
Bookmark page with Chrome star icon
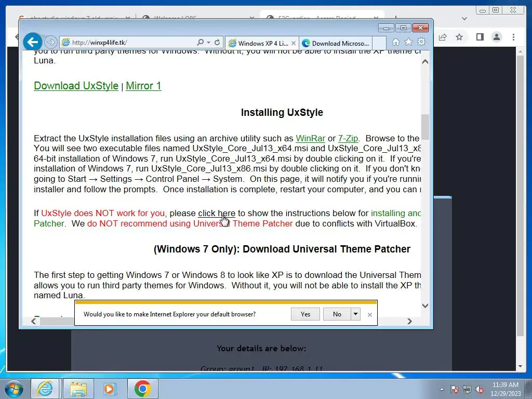tap(459, 37)
